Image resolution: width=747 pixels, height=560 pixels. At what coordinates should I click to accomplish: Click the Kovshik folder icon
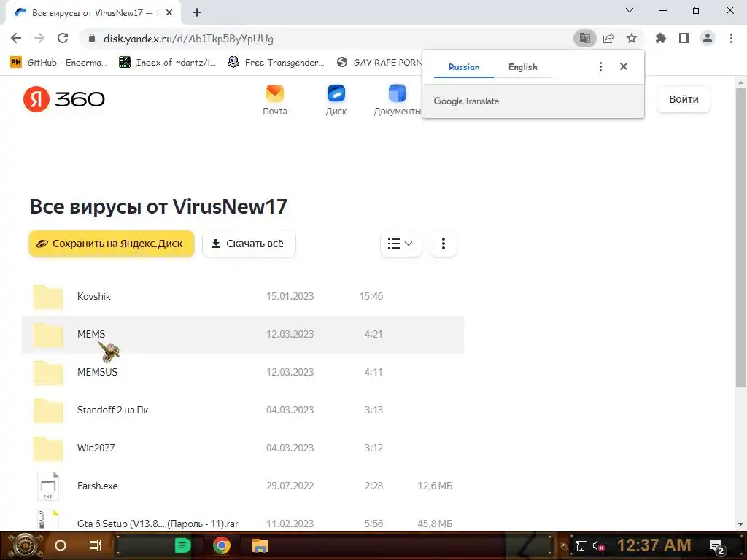(47, 297)
